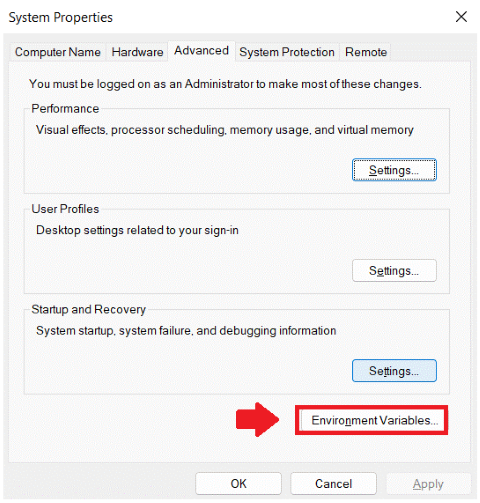Open the Remote tab
480x503 pixels.
[x=366, y=52]
